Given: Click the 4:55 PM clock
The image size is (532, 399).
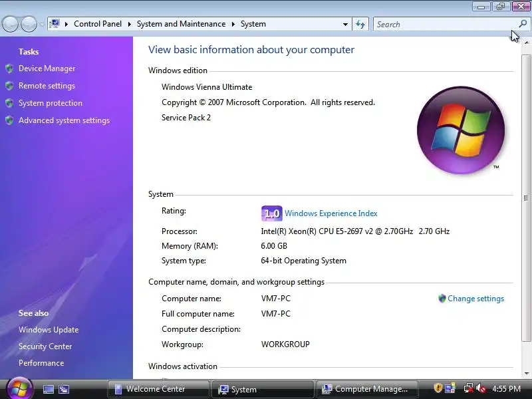Looking at the screenshot, I should coord(506,388).
